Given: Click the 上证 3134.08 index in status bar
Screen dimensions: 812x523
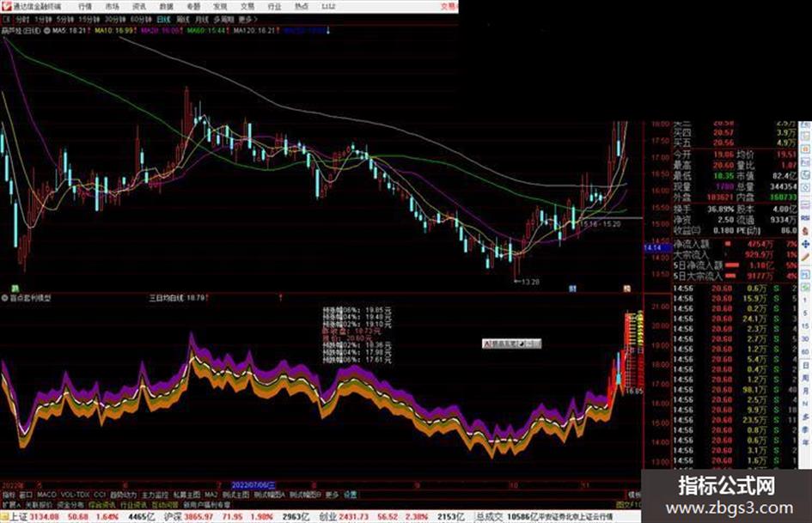Looking at the screenshot, I should 34,517.
